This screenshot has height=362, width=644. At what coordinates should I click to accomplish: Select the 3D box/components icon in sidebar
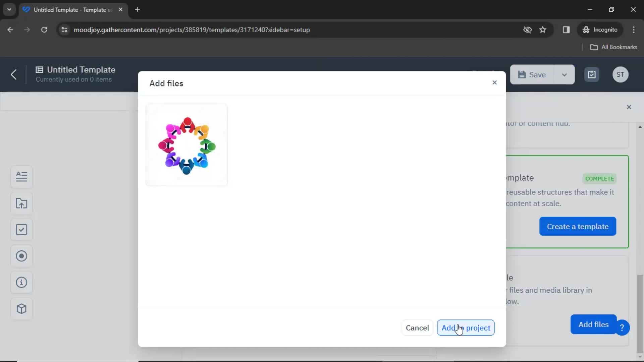point(21,308)
